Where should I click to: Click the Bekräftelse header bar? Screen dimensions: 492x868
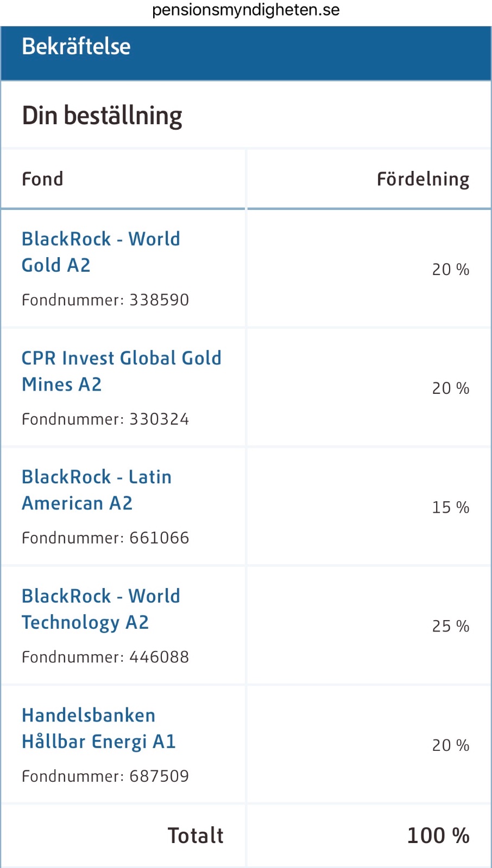click(246, 53)
